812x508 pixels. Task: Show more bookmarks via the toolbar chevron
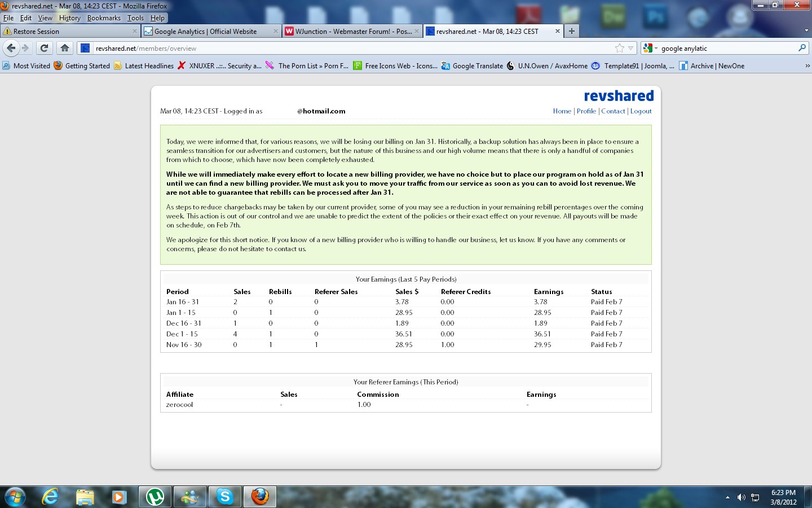[x=807, y=65]
